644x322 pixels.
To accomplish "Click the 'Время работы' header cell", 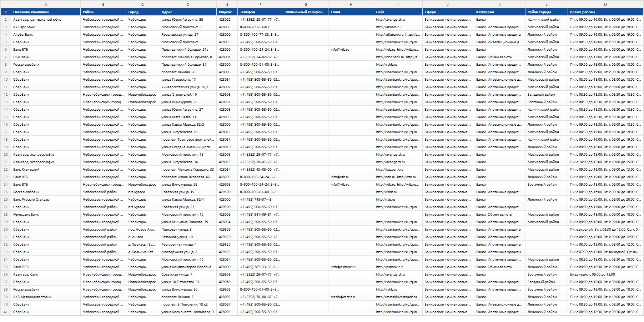I will [x=605, y=12].
